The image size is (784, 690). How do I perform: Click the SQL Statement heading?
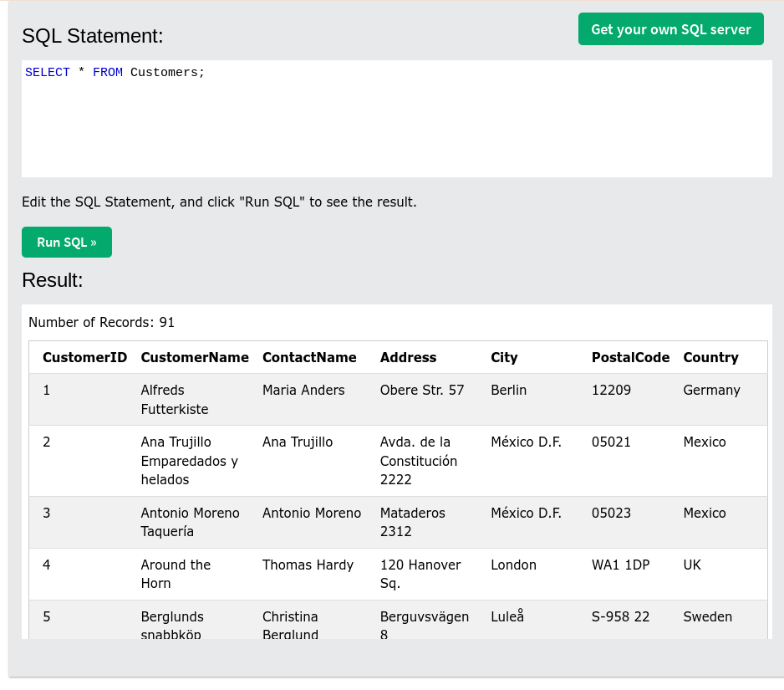tap(93, 36)
